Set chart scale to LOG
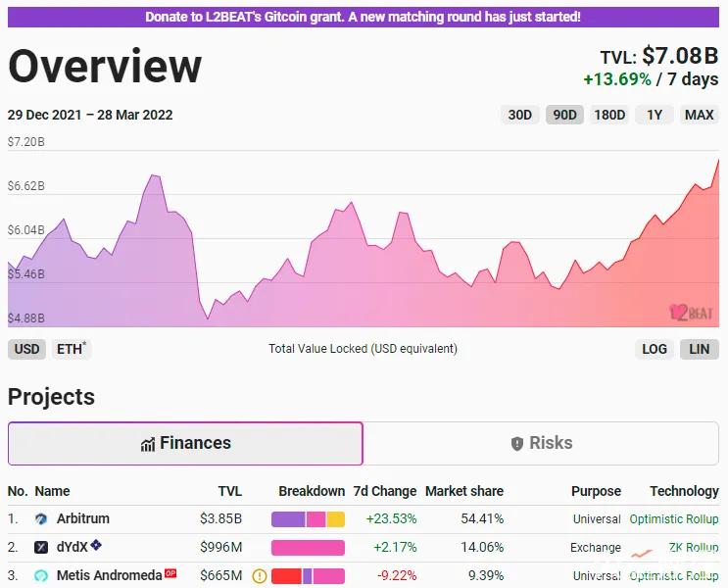The image size is (728, 588). coord(655,349)
